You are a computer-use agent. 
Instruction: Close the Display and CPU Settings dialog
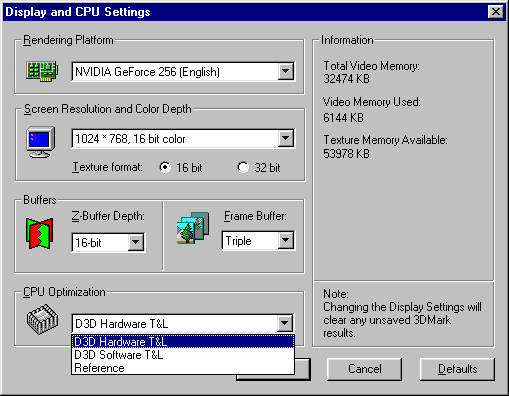[496, 12]
